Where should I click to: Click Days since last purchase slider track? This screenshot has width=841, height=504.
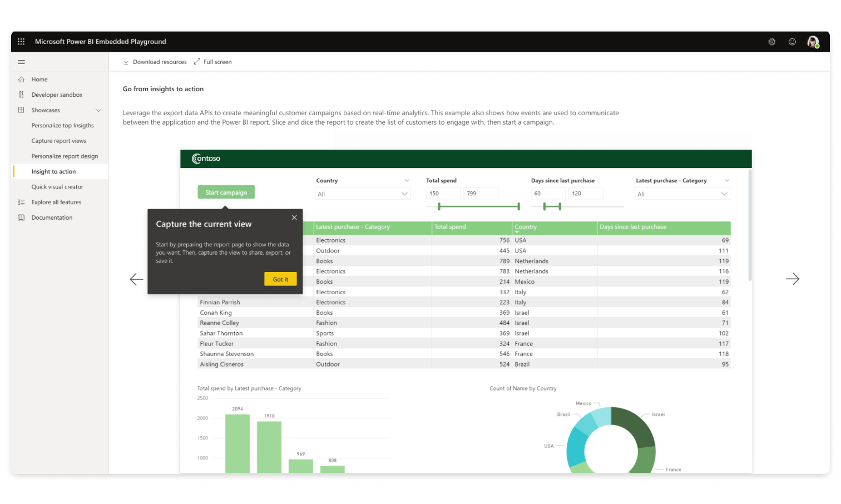(577, 206)
